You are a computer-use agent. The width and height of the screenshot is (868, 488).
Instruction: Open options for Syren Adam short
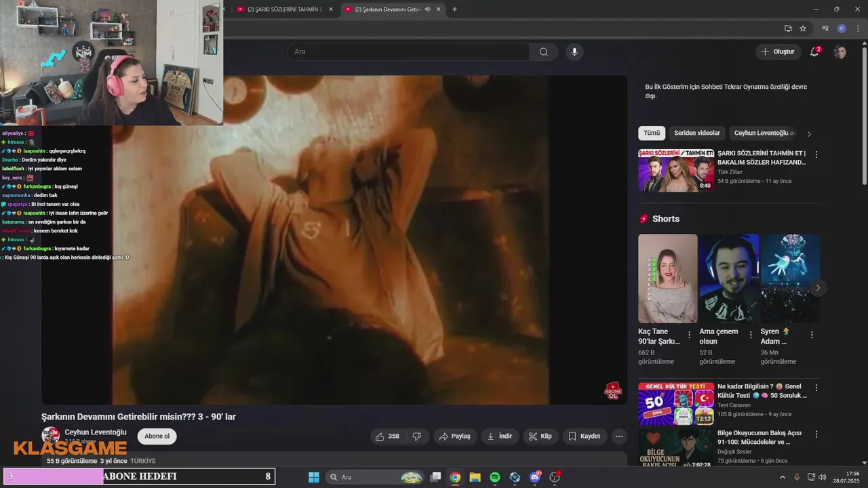point(812,335)
